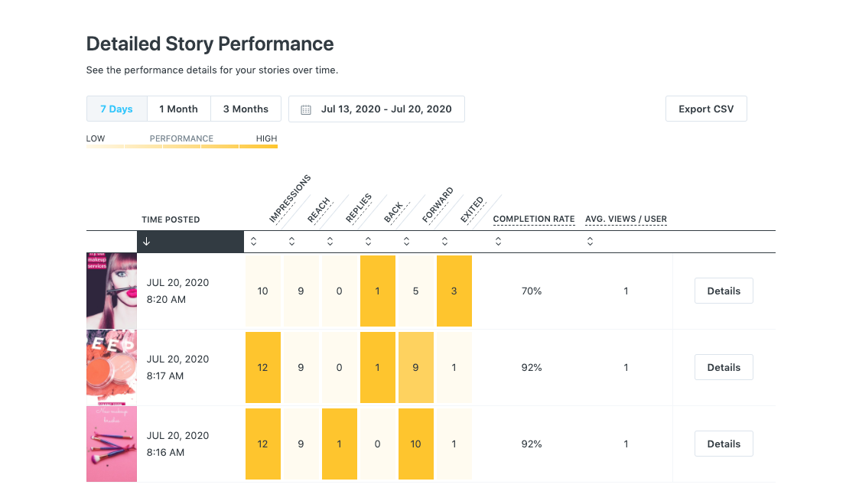This screenshot has width=846, height=504.
Task: Click the 70% completion rate value
Action: [x=532, y=291]
